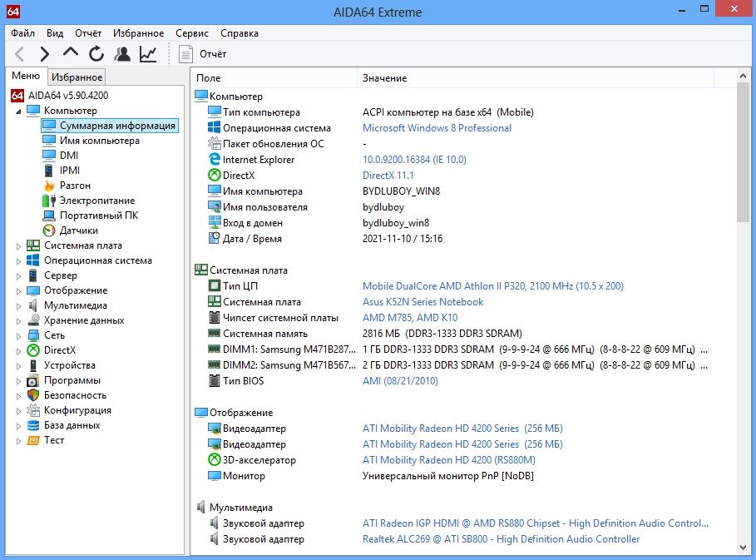This screenshot has width=756, height=560.
Task: Expand the Системная плата tree node
Action: (x=18, y=246)
